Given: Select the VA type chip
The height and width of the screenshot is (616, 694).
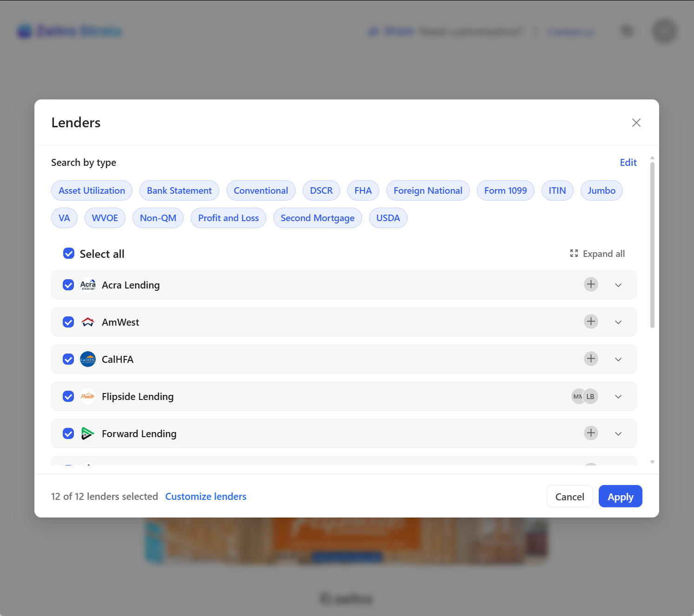Looking at the screenshot, I should pos(64,218).
